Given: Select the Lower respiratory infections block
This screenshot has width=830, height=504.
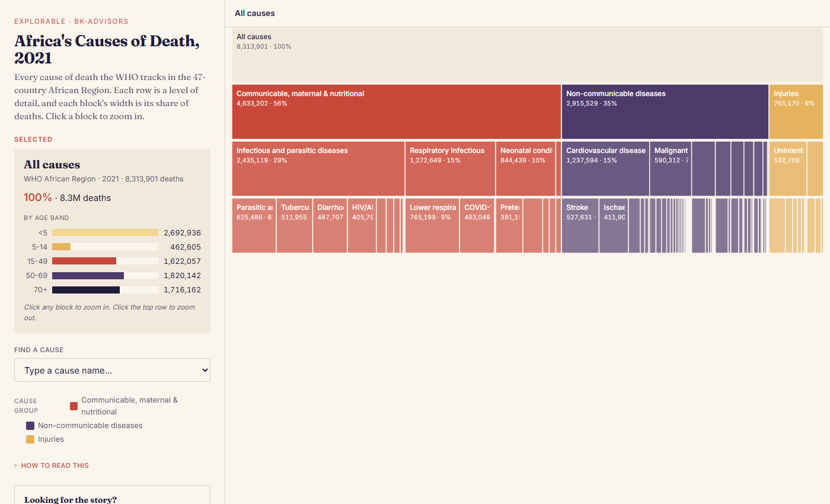Looking at the screenshot, I should click(x=432, y=225).
